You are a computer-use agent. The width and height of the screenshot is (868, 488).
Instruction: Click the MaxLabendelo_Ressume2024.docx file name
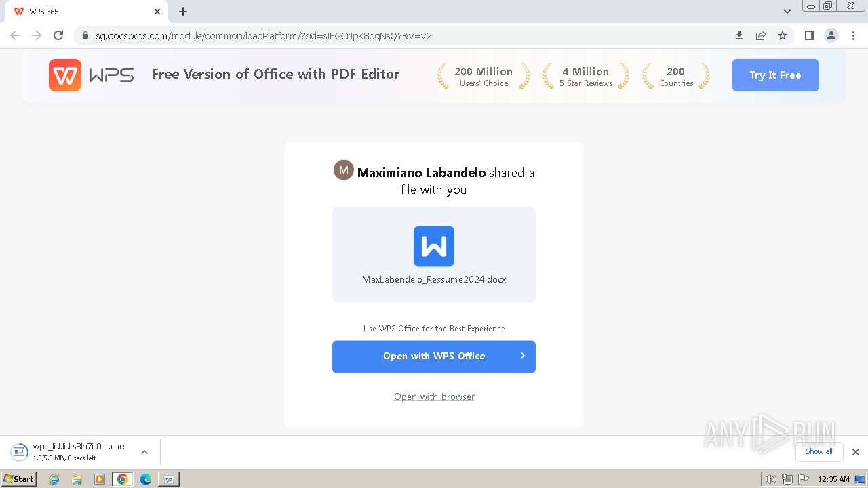(434, 279)
